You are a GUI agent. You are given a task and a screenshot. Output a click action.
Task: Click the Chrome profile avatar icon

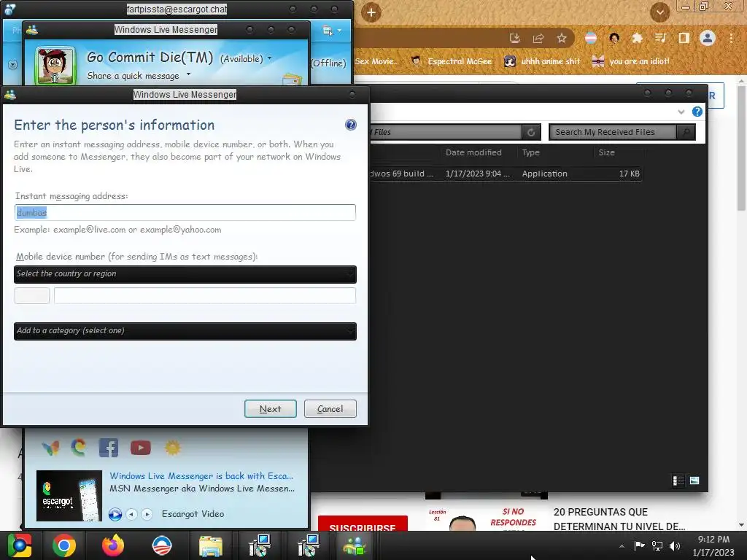[x=708, y=38]
